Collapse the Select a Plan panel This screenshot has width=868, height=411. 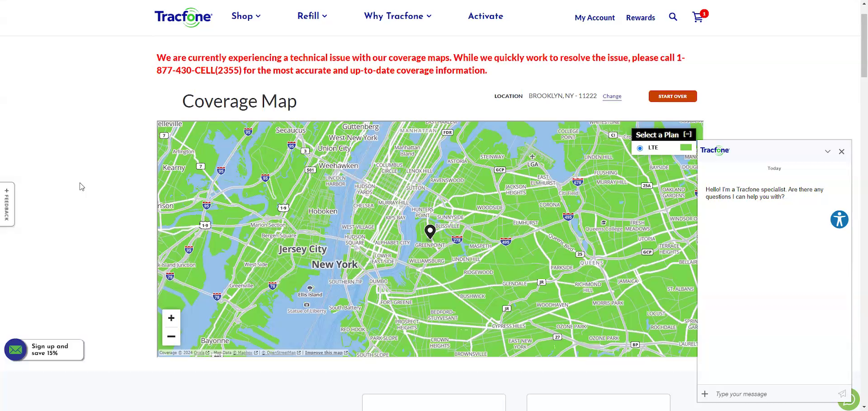(x=687, y=135)
